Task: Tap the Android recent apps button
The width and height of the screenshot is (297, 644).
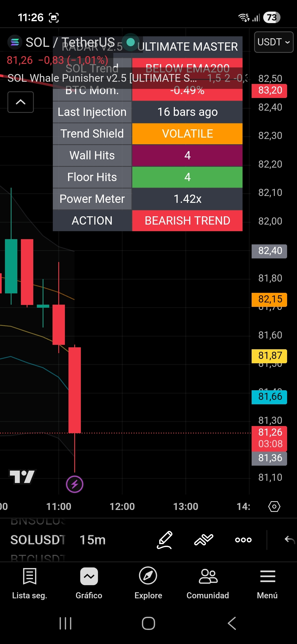Action: (65, 623)
